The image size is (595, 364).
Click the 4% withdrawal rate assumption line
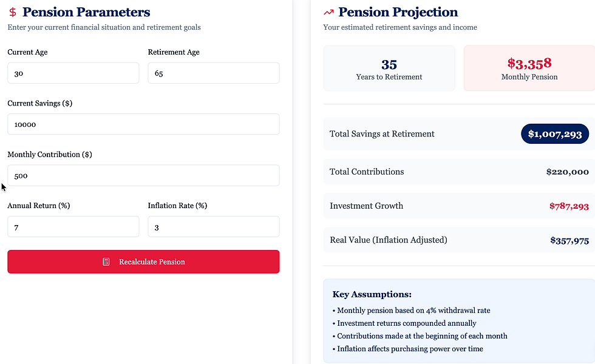pos(412,310)
